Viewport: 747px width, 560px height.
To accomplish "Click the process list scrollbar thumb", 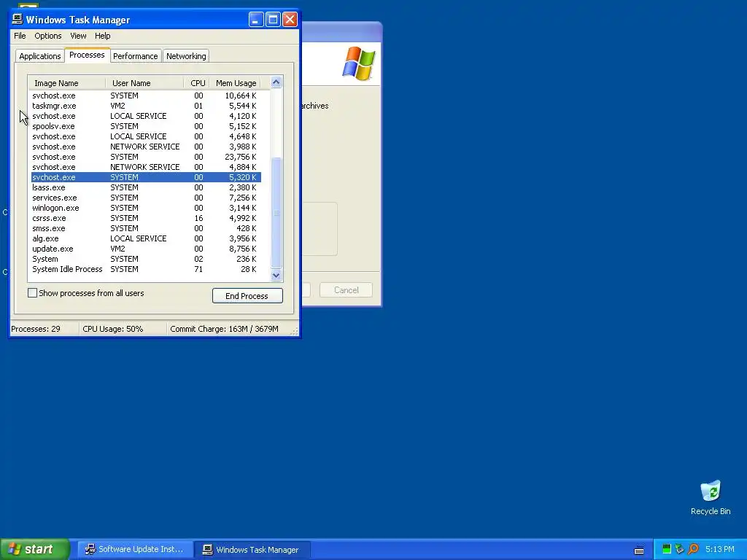I will point(276,213).
